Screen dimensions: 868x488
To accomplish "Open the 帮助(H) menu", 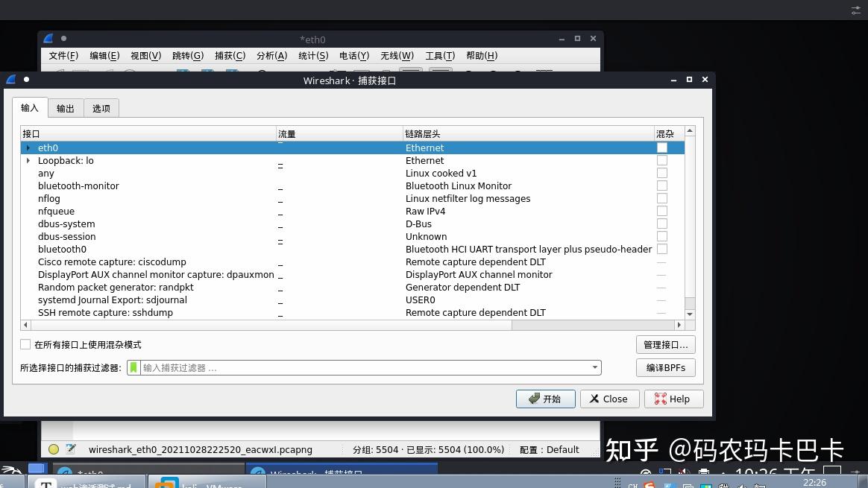I will pyautogui.click(x=482, y=56).
